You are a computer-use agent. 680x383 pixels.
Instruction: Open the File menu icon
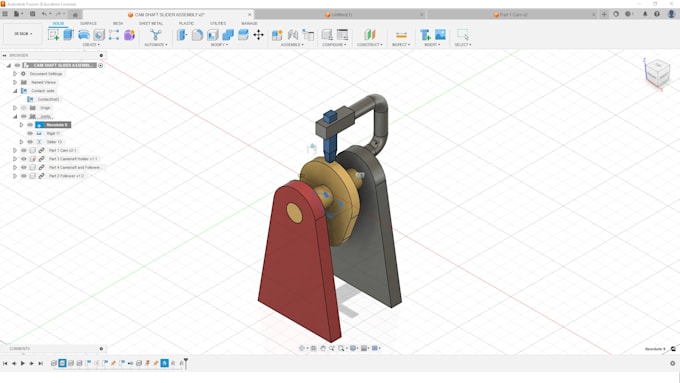click(x=17, y=14)
